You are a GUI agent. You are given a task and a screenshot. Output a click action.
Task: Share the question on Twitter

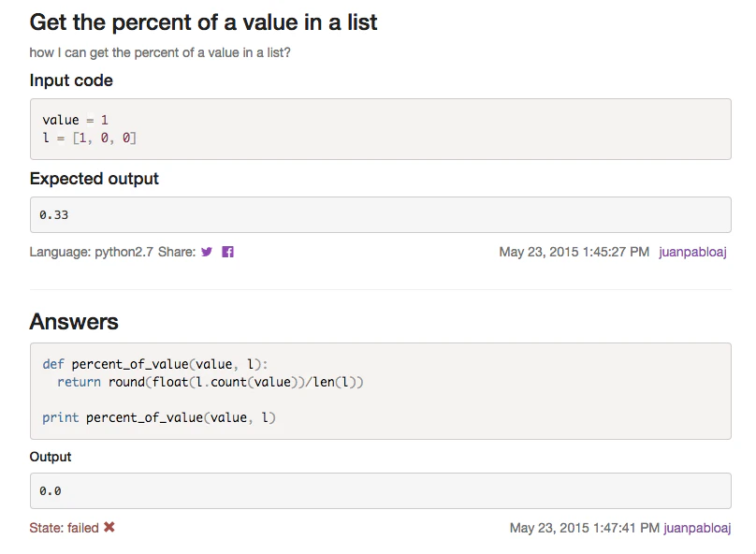(x=207, y=252)
